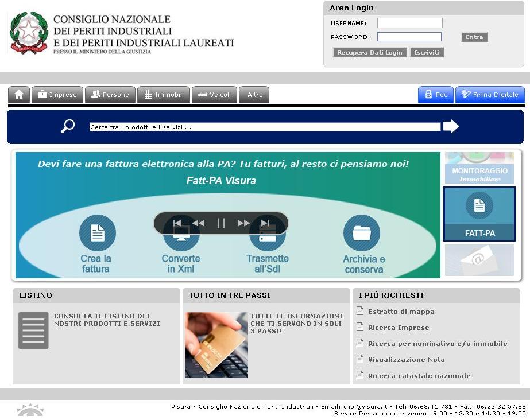Open Estratto di mappa link
The image size is (530, 420).
click(x=401, y=312)
